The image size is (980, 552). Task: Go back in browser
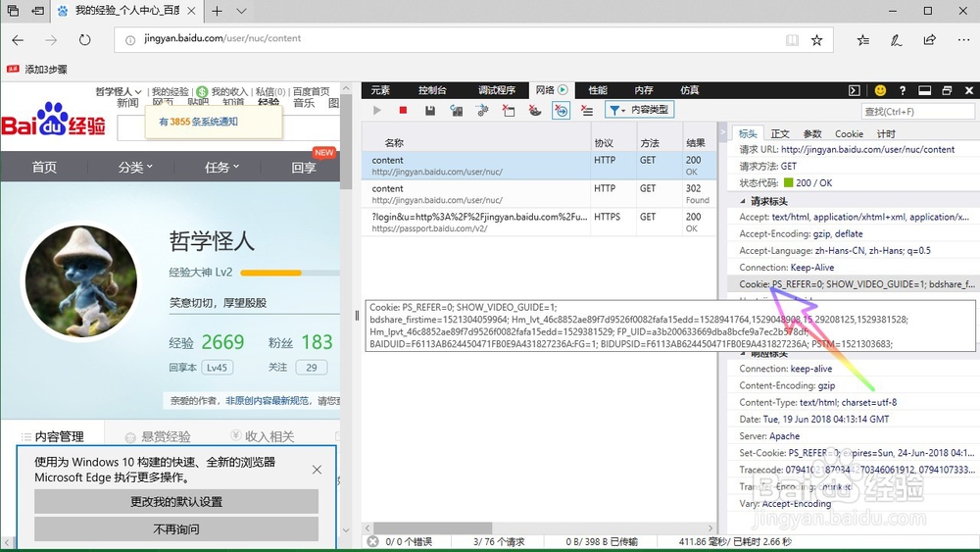18,40
